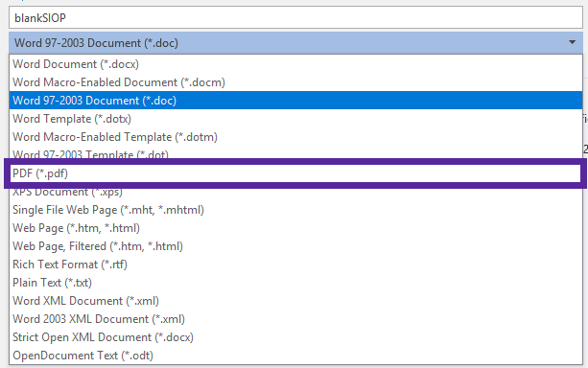Pick Word Template (*.dotx) format

pyautogui.click(x=295, y=119)
